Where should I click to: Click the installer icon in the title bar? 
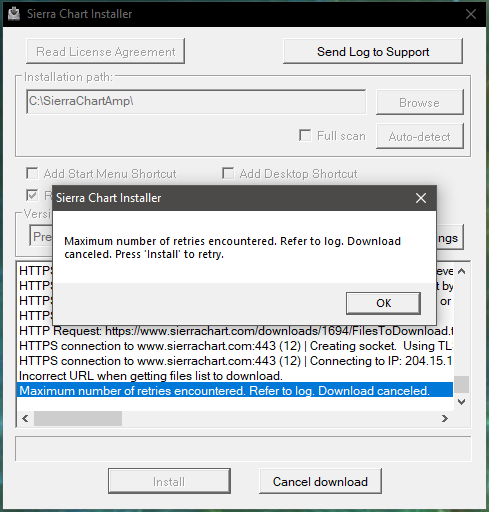[x=14, y=14]
